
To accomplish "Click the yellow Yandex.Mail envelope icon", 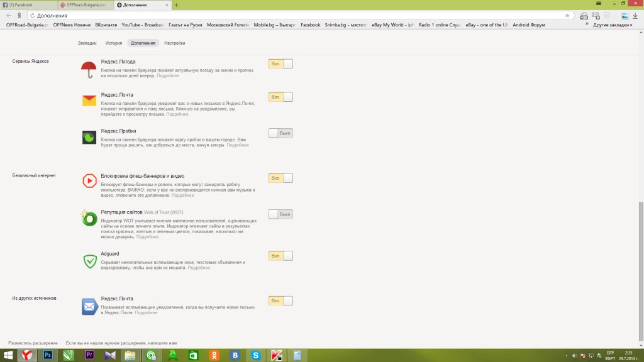I will (89, 101).
